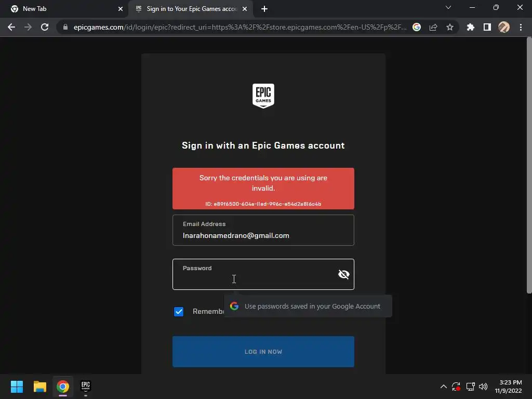The height and width of the screenshot is (399, 532).
Task: Select the Sign in to Epic Games tab
Action: pyautogui.click(x=192, y=9)
